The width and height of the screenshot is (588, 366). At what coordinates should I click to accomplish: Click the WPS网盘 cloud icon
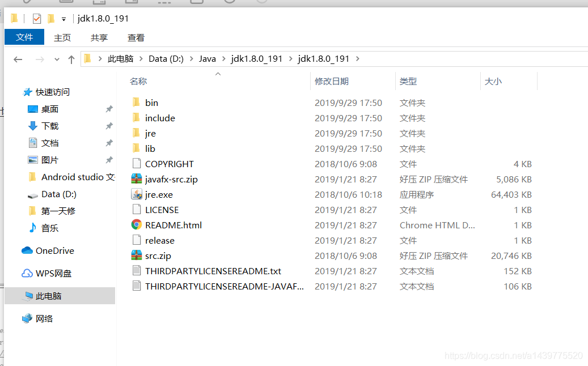27,273
